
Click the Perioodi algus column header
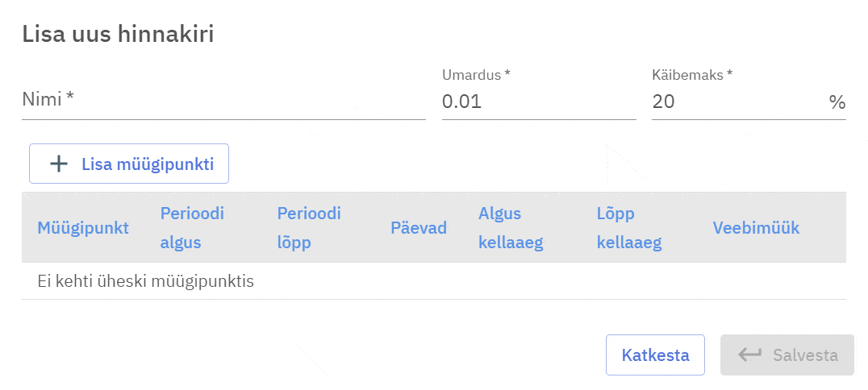pos(192,228)
